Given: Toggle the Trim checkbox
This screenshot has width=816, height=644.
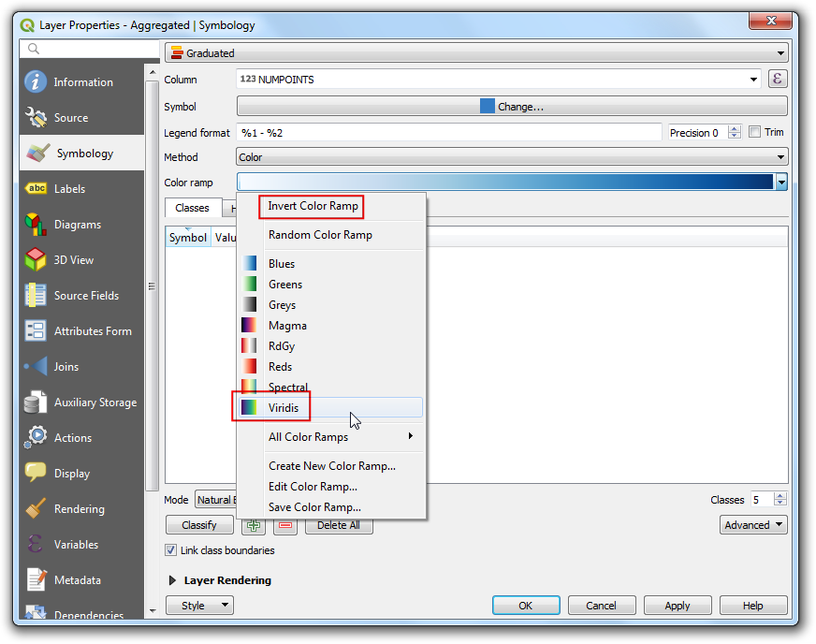Looking at the screenshot, I should 754,132.
